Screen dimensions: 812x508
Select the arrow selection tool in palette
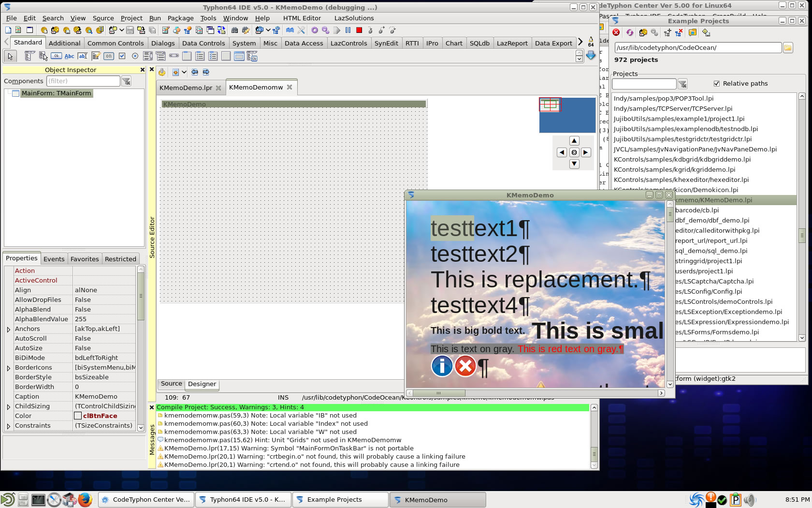click(x=10, y=56)
